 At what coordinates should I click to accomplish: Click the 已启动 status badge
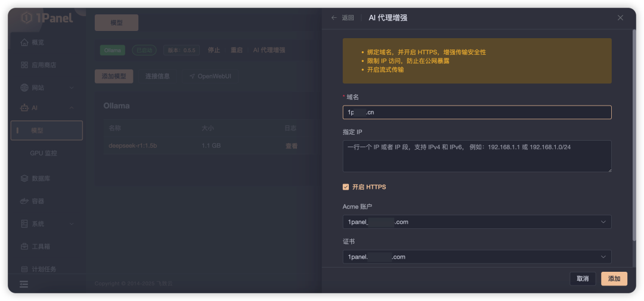pos(144,50)
